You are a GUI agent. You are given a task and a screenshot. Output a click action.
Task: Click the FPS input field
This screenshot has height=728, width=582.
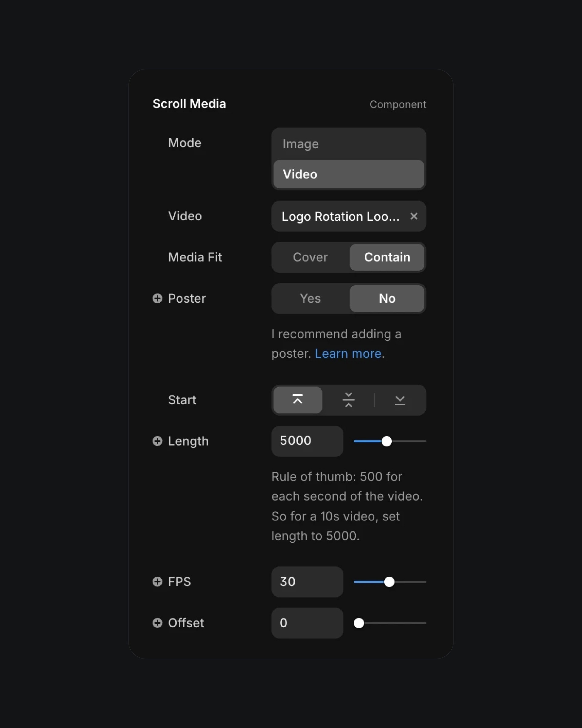point(307,582)
